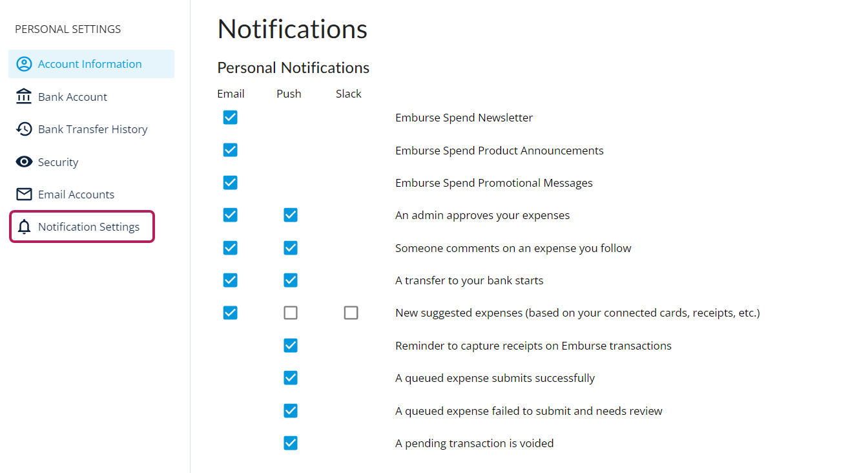
Task: Uncheck Email for Promotional Messages
Action: click(231, 182)
